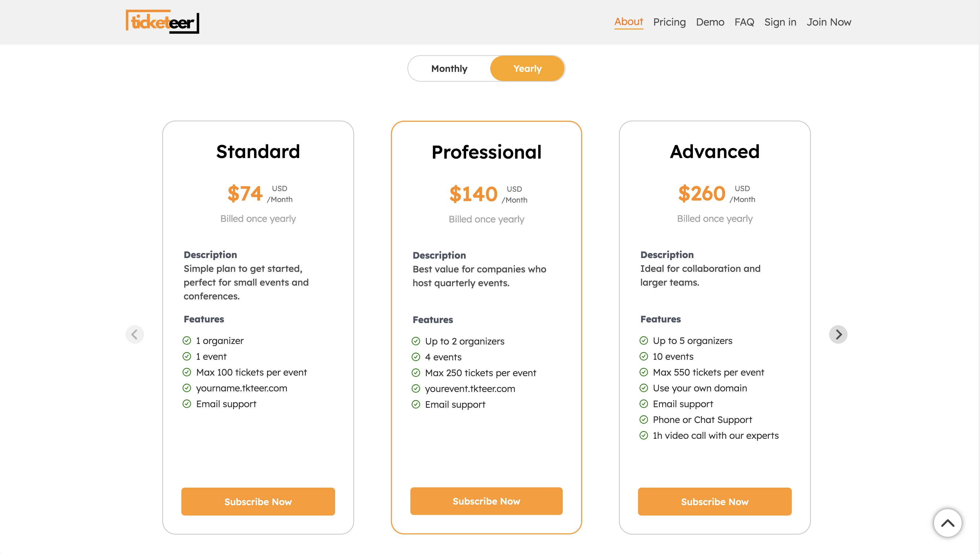The height and width of the screenshot is (554, 980).
Task: Select the Yearly billing option
Action: click(x=527, y=68)
